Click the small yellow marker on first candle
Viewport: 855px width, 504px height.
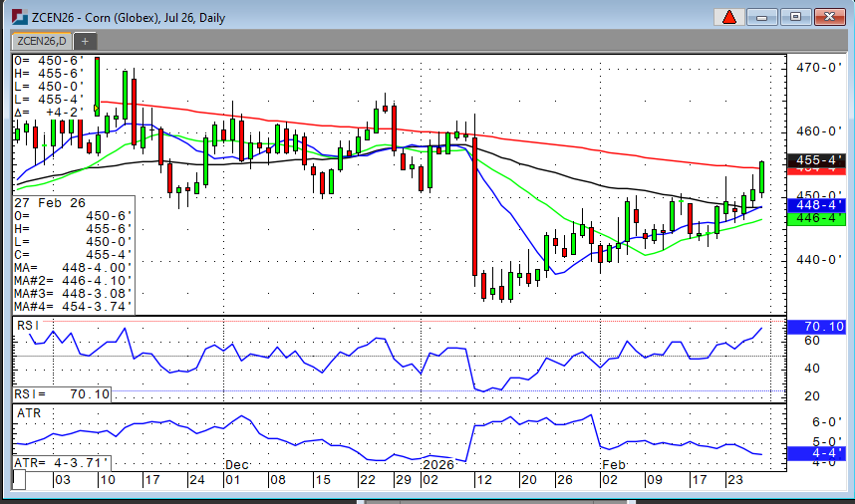point(97,109)
